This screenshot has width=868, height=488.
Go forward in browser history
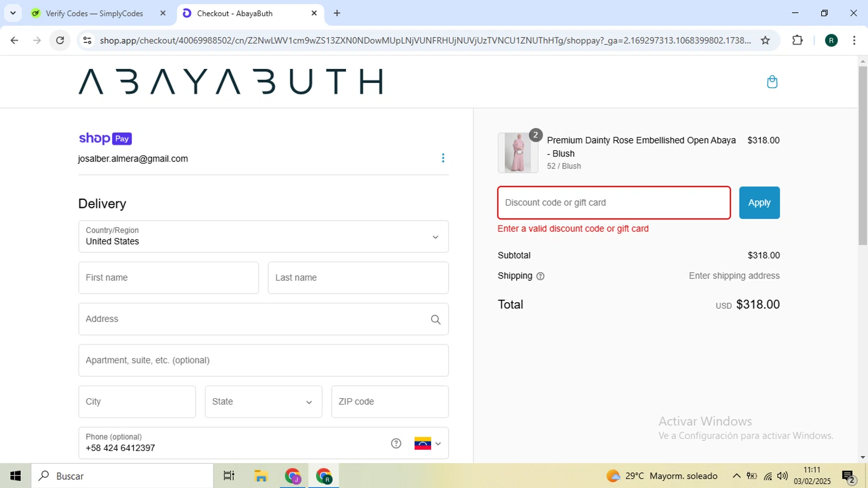point(37,41)
